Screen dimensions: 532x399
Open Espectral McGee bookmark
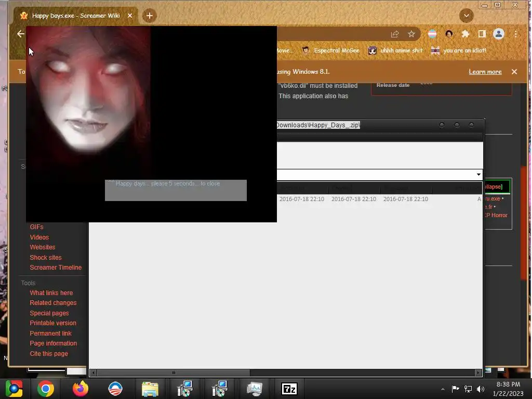click(331, 50)
